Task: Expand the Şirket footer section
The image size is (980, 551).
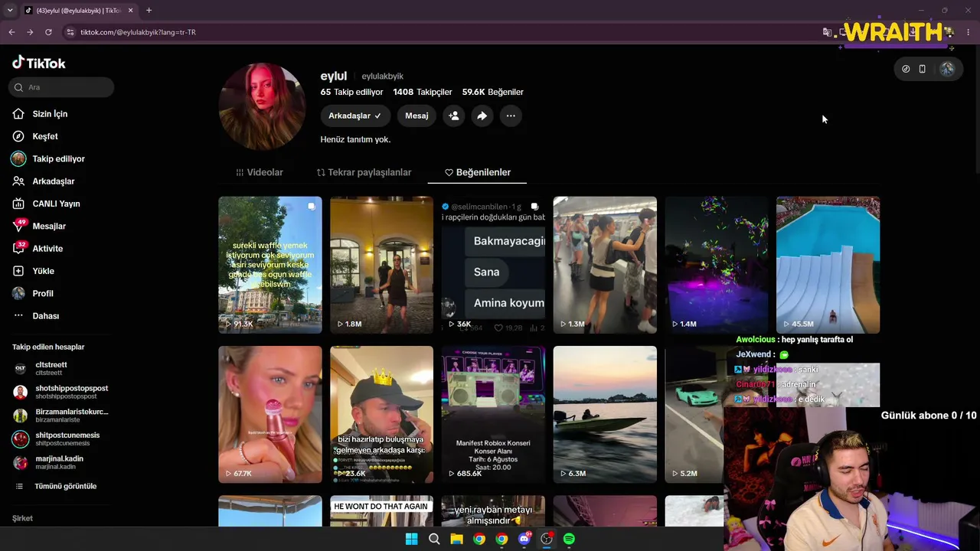Action: (x=22, y=518)
